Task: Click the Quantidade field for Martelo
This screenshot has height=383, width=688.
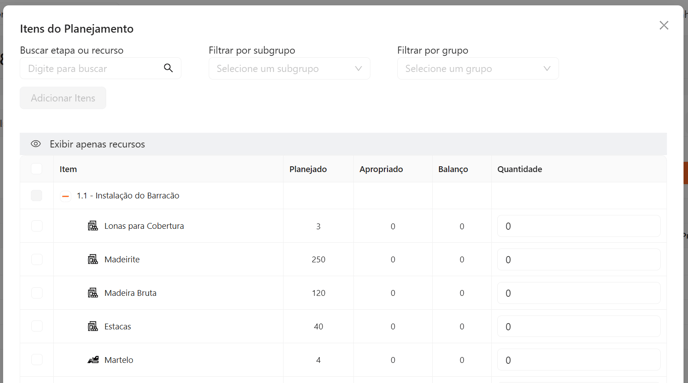Action: [579, 360]
